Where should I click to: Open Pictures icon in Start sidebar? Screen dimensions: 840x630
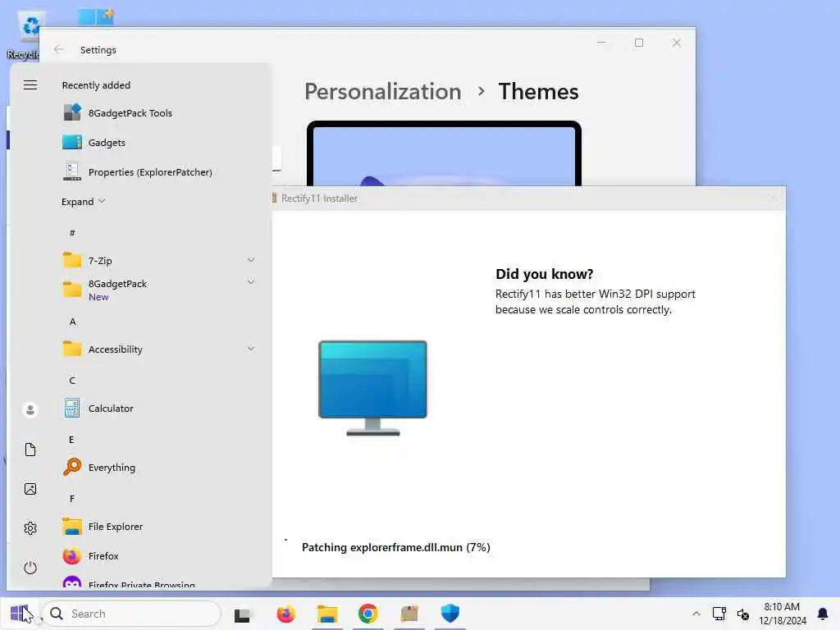pos(30,489)
